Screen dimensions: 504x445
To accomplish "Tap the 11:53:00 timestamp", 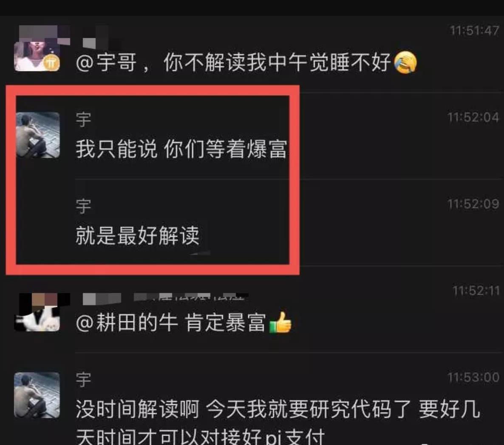I will 473,377.
